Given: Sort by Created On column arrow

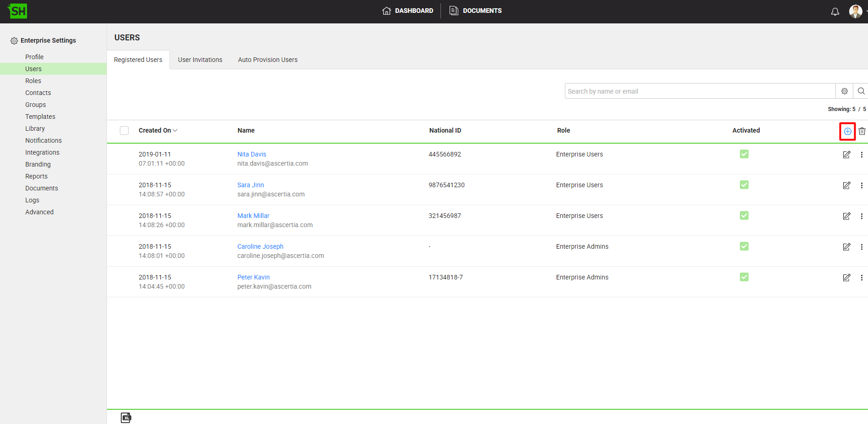Looking at the screenshot, I should coord(175,131).
